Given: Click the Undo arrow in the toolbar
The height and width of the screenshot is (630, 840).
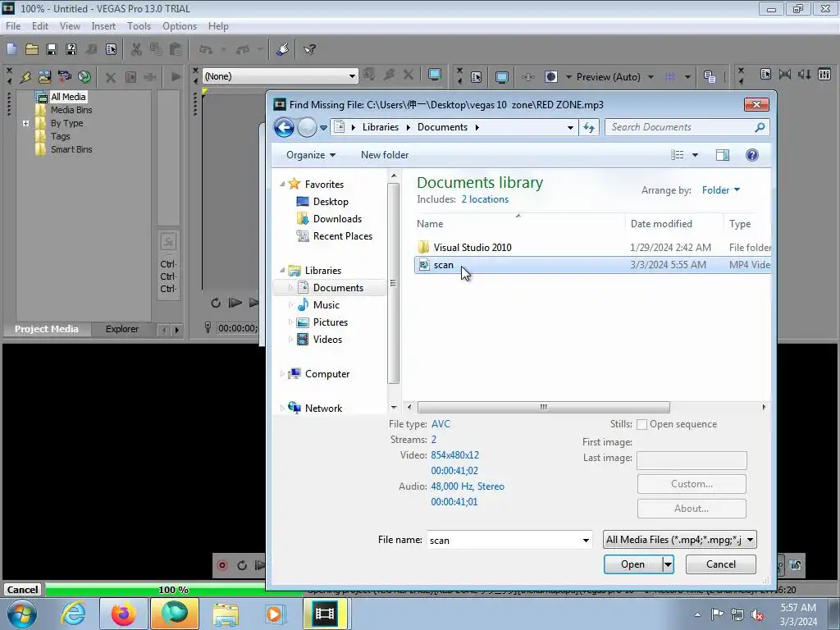Looking at the screenshot, I should point(206,49).
